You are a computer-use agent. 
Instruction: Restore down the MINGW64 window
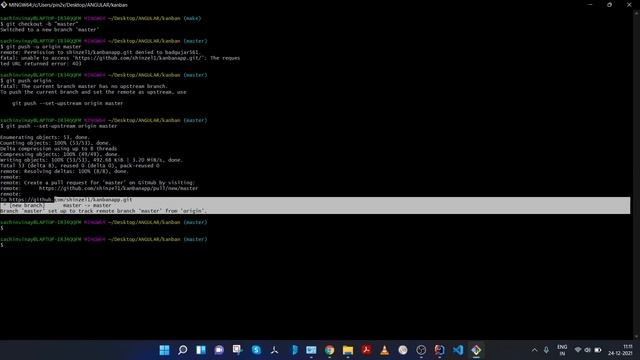click(x=609, y=5)
